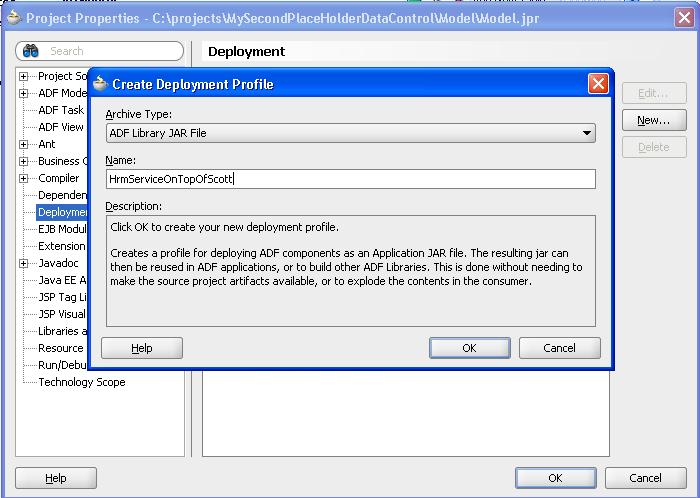The width and height of the screenshot is (700, 498).
Task: Expand the Business Components tree node
Action: pyautogui.click(x=23, y=161)
